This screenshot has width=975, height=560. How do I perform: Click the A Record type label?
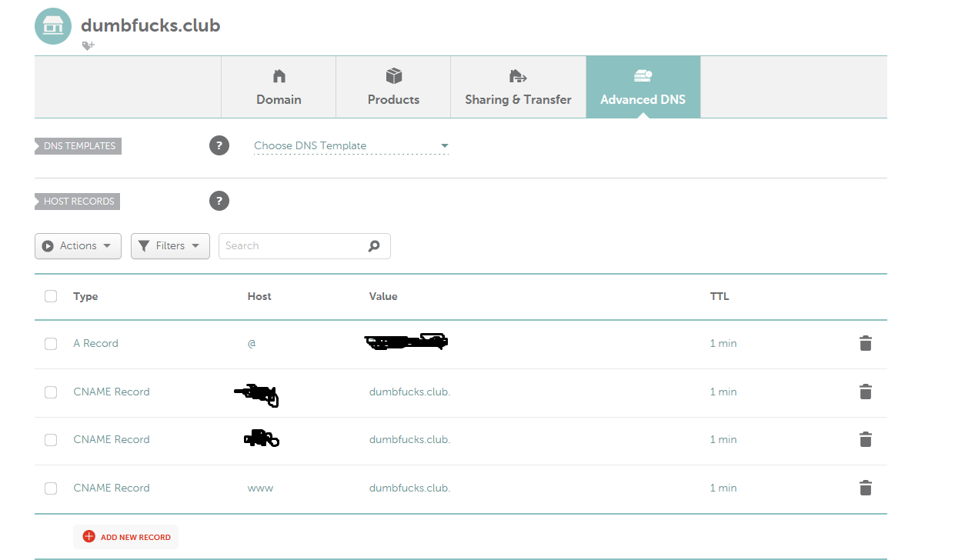pos(95,344)
